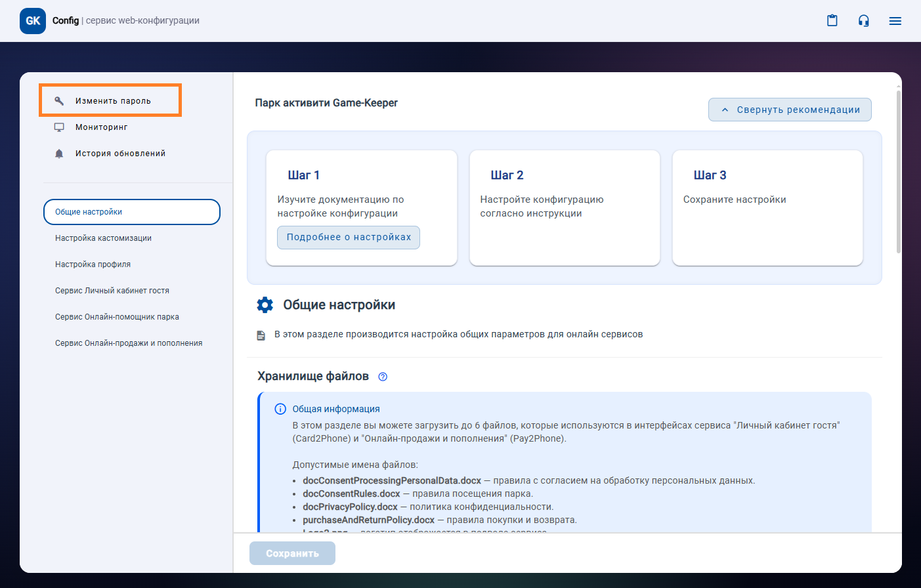The width and height of the screenshot is (921, 588).
Task: Collapse recommendations with Свернуть рекомендации
Action: click(x=790, y=110)
